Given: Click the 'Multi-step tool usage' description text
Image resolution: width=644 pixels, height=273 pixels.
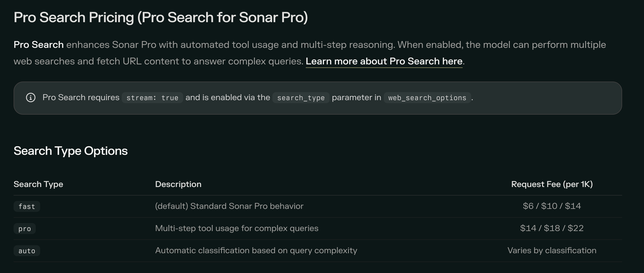Looking at the screenshot, I should click(x=237, y=228).
